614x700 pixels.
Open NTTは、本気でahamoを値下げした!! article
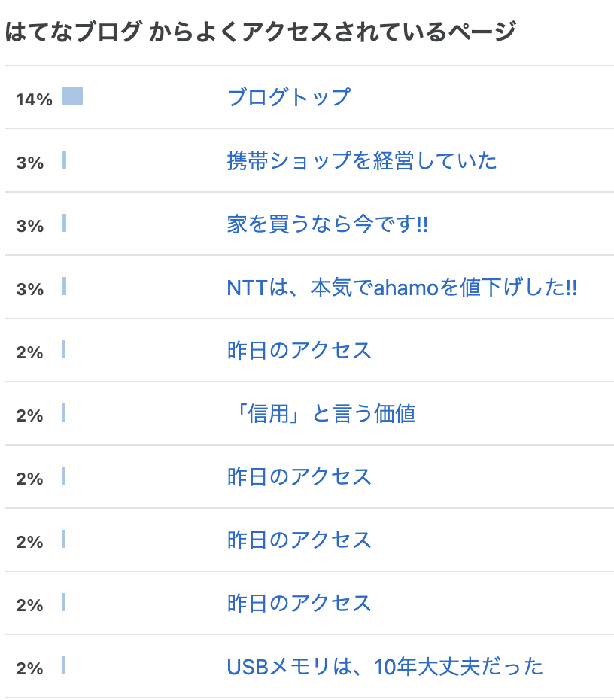click(x=402, y=288)
